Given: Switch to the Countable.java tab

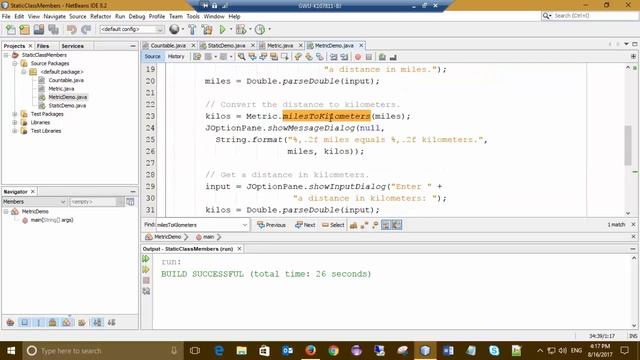Looking at the screenshot, I should [168, 46].
